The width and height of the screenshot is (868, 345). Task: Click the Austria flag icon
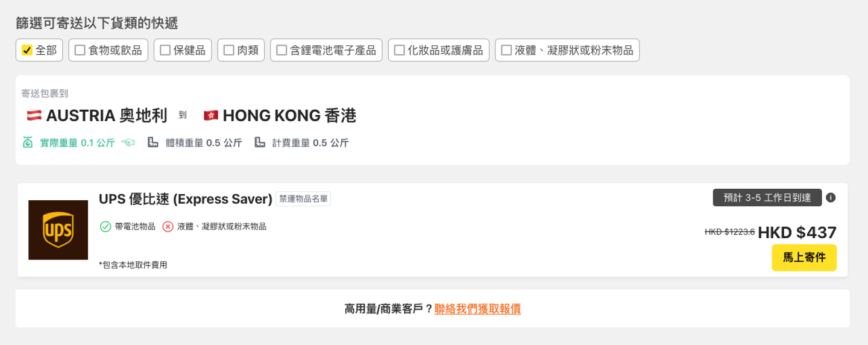click(34, 115)
